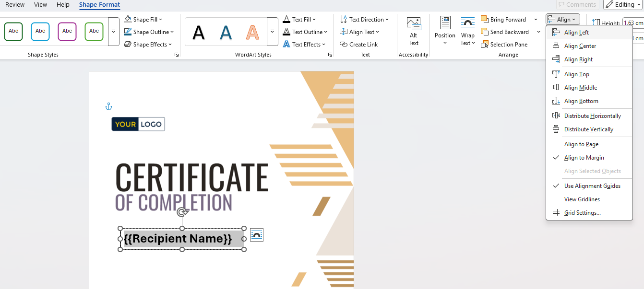
Task: Switch to the View tab
Action: pyautogui.click(x=41, y=4)
